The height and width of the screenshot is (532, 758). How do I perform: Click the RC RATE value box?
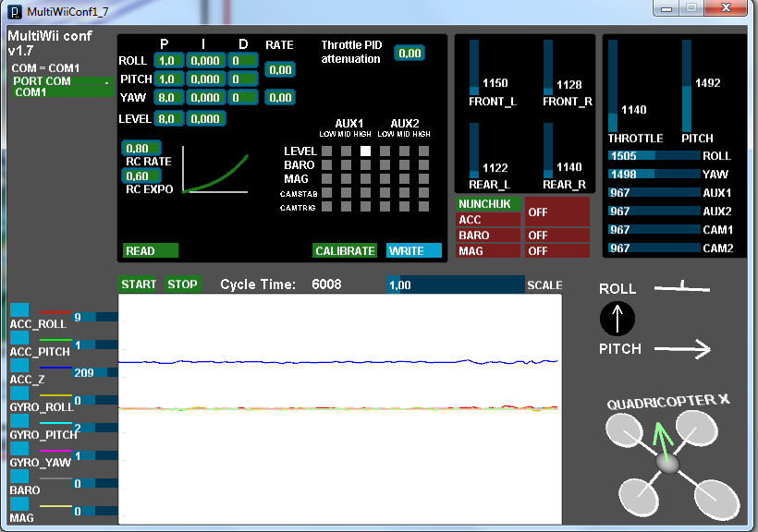click(x=142, y=148)
